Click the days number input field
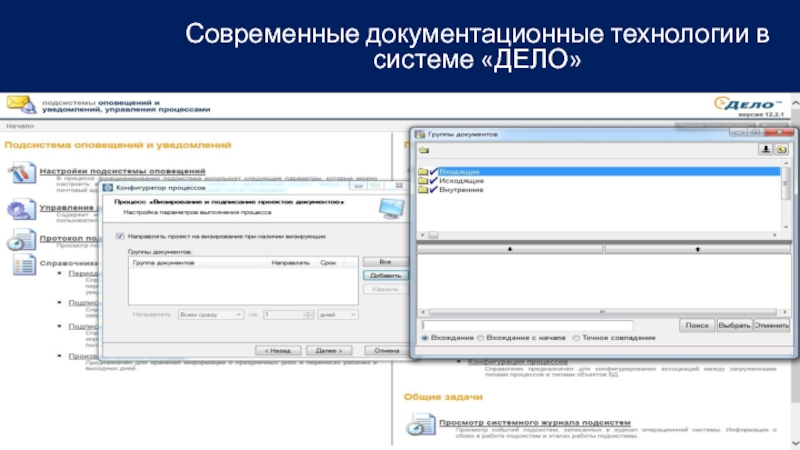800x450 pixels. pyautogui.click(x=284, y=315)
